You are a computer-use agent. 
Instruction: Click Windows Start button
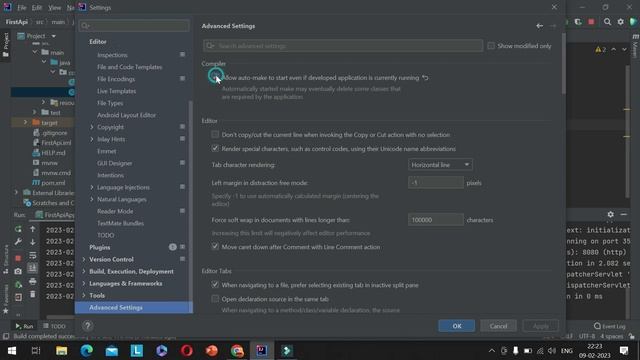coord(12,351)
